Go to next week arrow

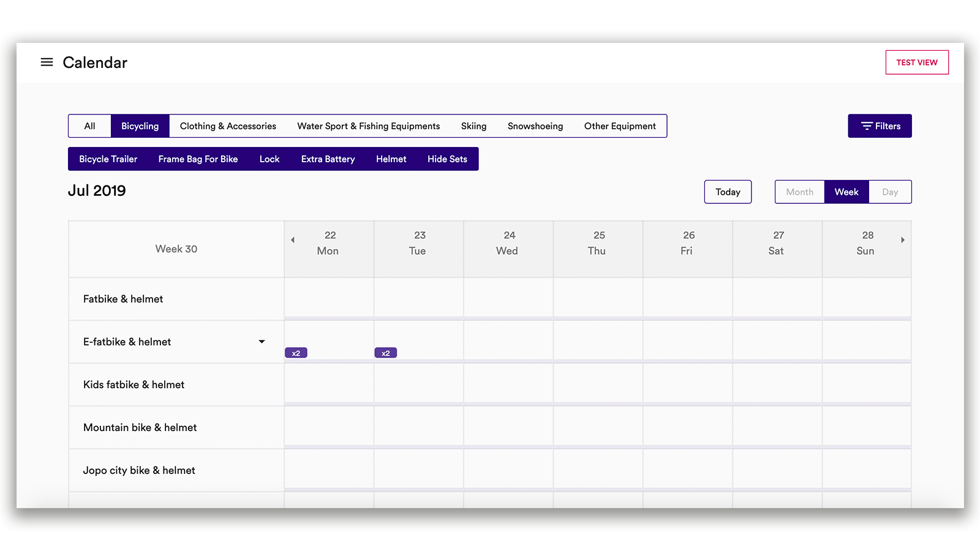[903, 240]
